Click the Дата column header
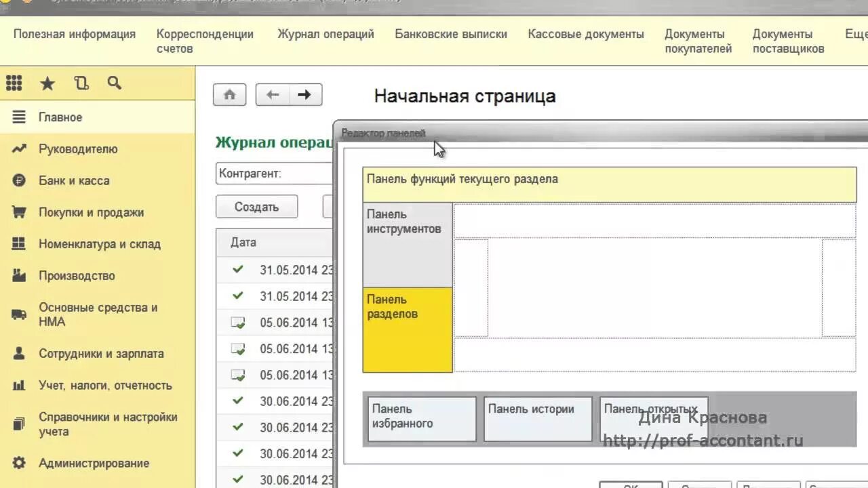 pyautogui.click(x=275, y=243)
